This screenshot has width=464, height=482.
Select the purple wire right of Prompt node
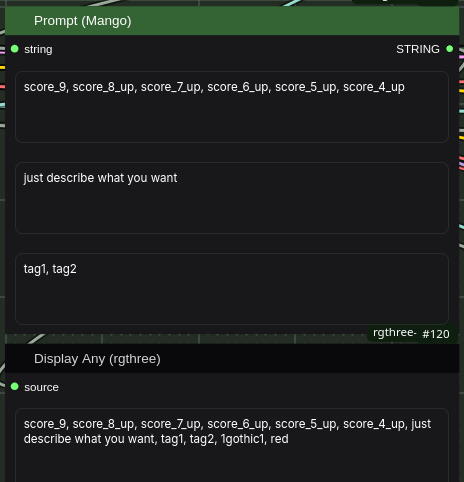click(462, 164)
